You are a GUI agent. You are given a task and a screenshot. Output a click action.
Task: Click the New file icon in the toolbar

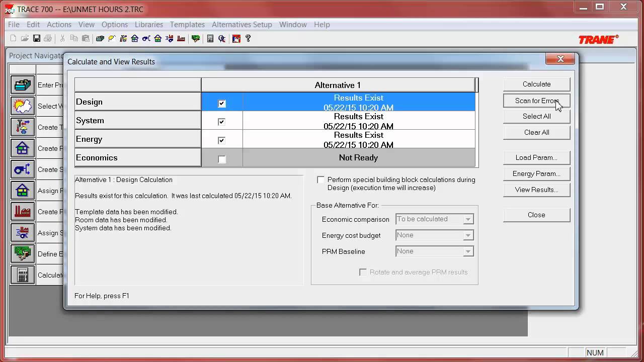pos(13,38)
